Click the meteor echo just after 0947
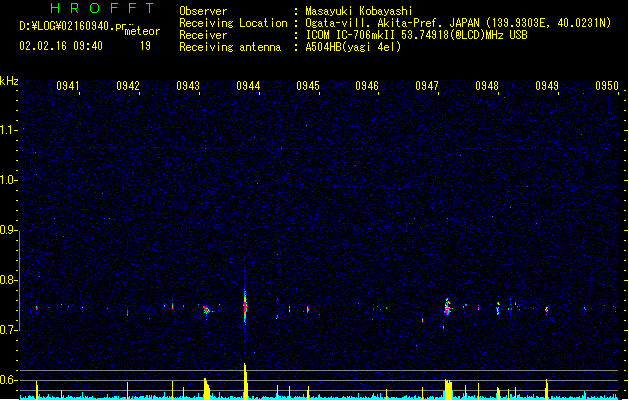Image resolution: width=629 pixels, height=400 pixels. (447, 308)
